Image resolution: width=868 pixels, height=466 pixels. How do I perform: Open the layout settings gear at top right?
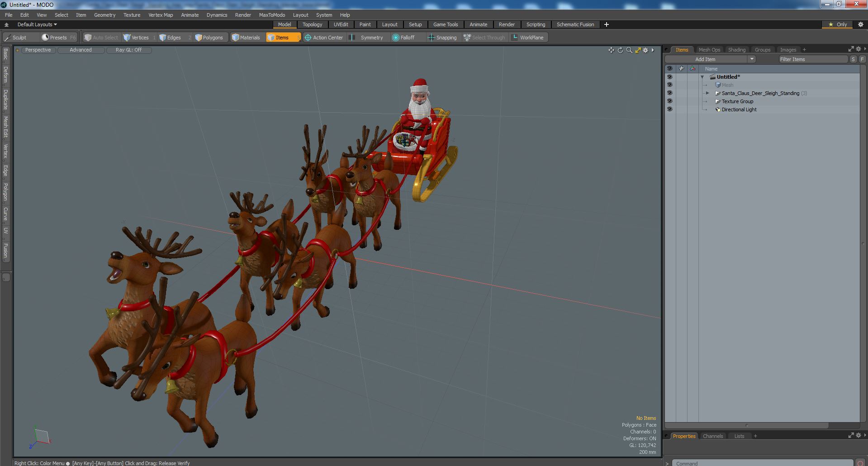click(x=860, y=24)
